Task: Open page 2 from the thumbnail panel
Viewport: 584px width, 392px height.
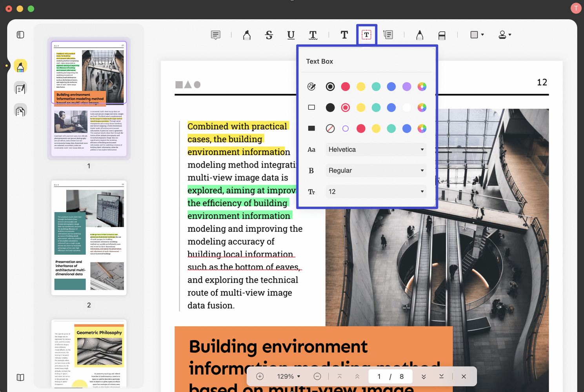Action: [x=89, y=237]
